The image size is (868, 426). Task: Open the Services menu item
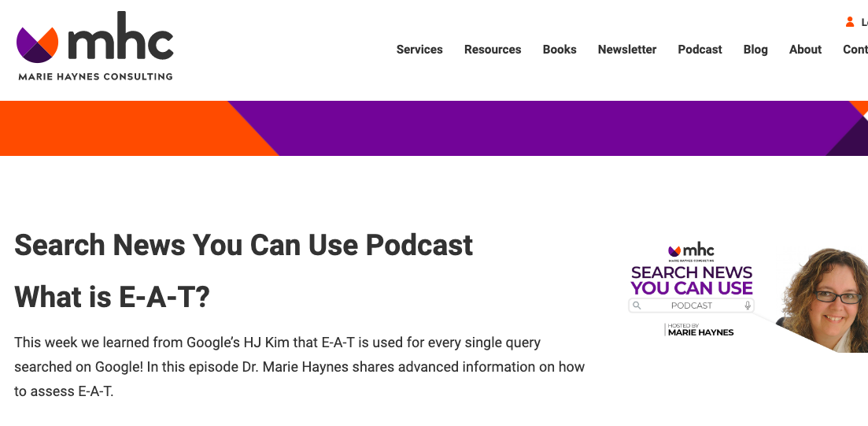tap(419, 50)
